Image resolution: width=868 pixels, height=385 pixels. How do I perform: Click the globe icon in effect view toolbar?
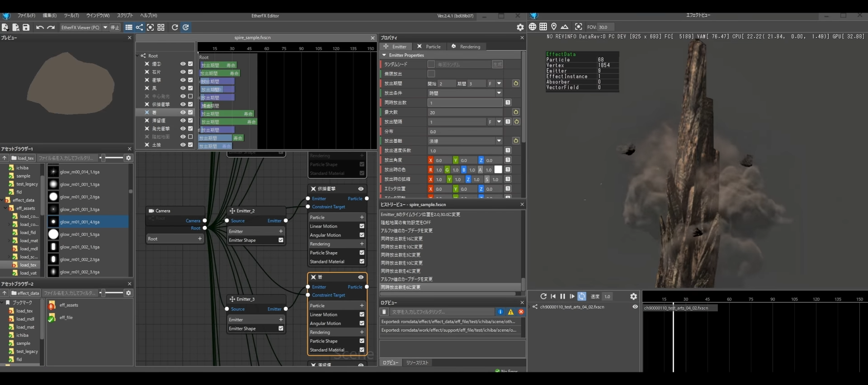click(x=533, y=27)
